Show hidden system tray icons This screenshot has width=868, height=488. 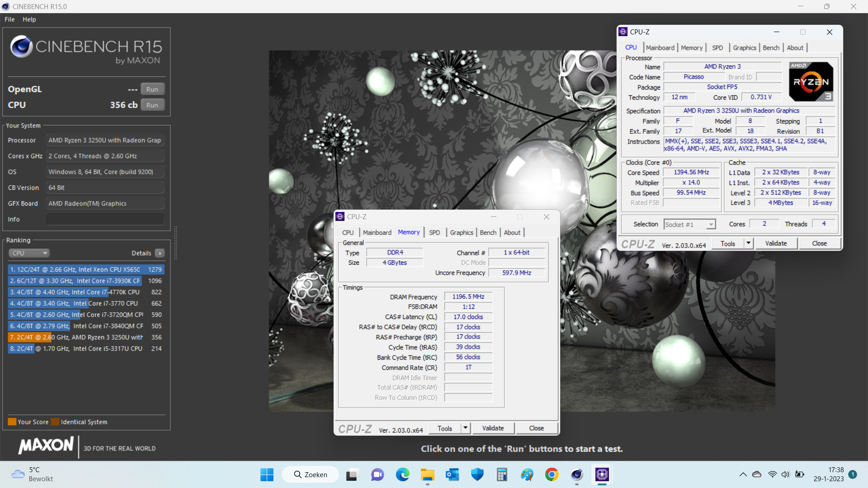point(743,474)
